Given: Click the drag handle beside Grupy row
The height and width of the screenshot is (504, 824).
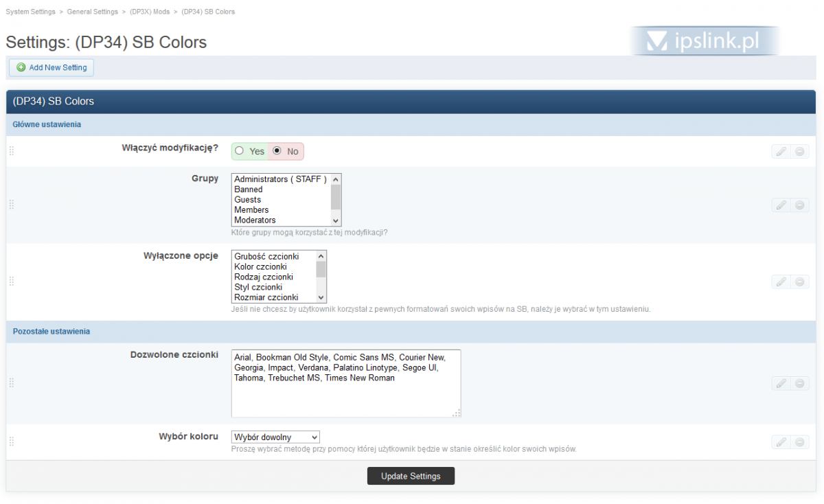Looking at the screenshot, I should 11,205.
